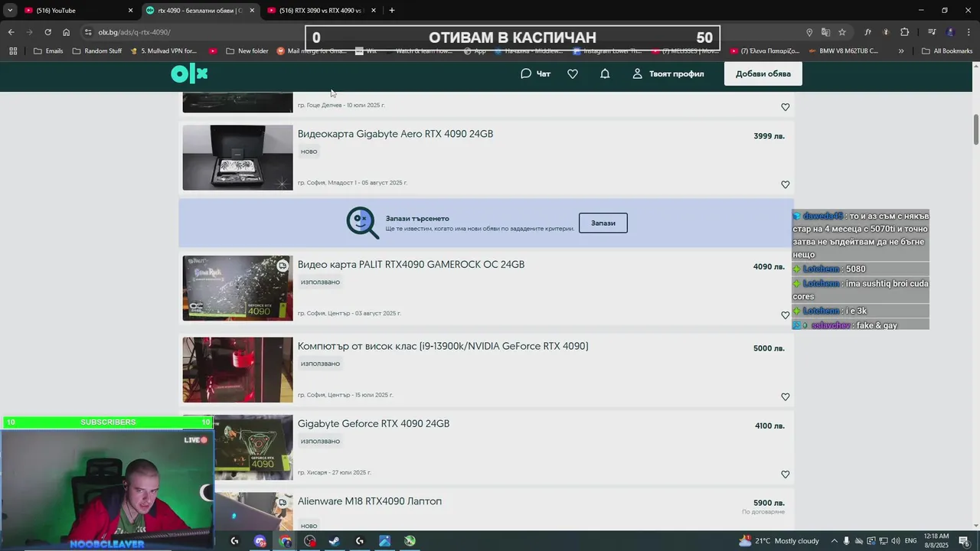
Task: Click Gigabyte Aero listing thumbnail
Action: (237, 158)
